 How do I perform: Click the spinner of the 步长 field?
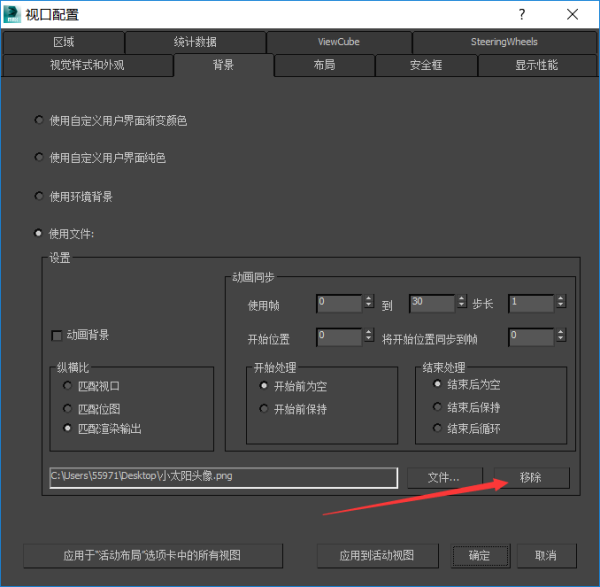pyautogui.click(x=561, y=302)
